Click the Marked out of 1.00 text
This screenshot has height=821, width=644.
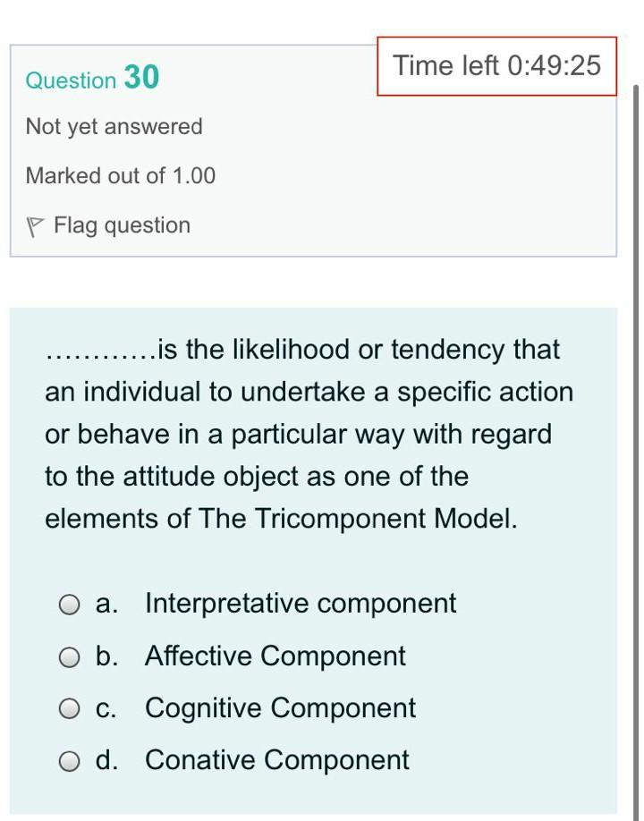pyautogui.click(x=121, y=176)
